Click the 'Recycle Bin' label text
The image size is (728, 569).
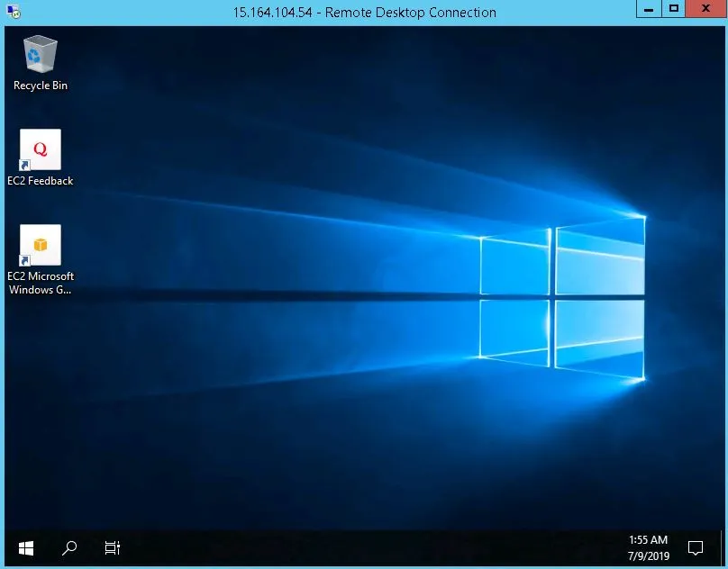pyautogui.click(x=41, y=86)
